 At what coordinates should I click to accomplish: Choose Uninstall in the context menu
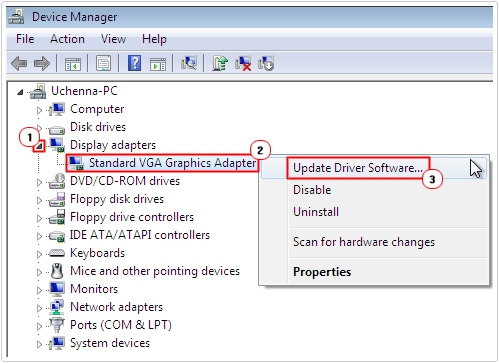click(373, 212)
